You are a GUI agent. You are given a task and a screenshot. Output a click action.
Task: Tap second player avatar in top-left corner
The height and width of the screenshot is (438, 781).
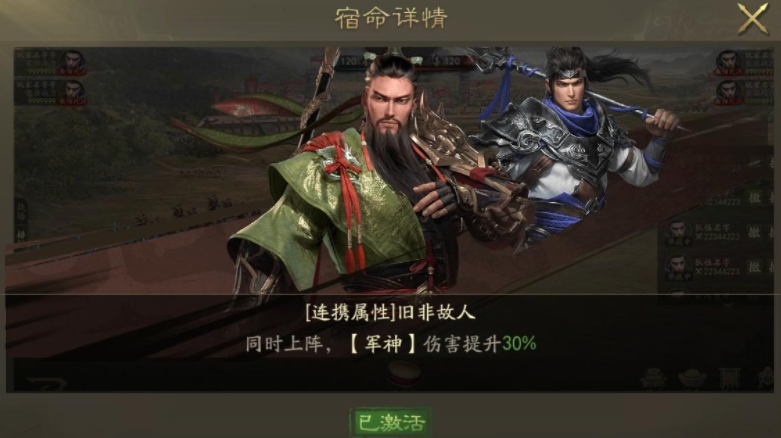73,92
